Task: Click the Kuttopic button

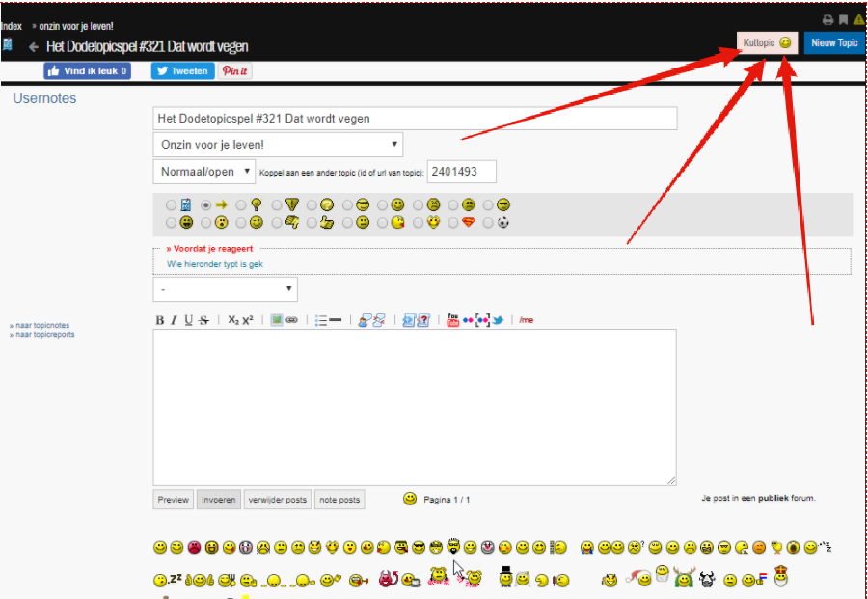Action: coord(768,42)
